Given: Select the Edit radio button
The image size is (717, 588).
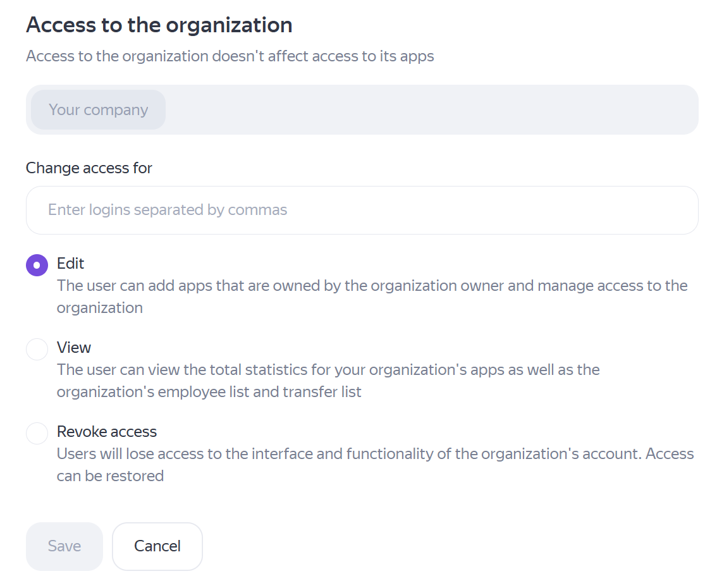Looking at the screenshot, I should (37, 265).
